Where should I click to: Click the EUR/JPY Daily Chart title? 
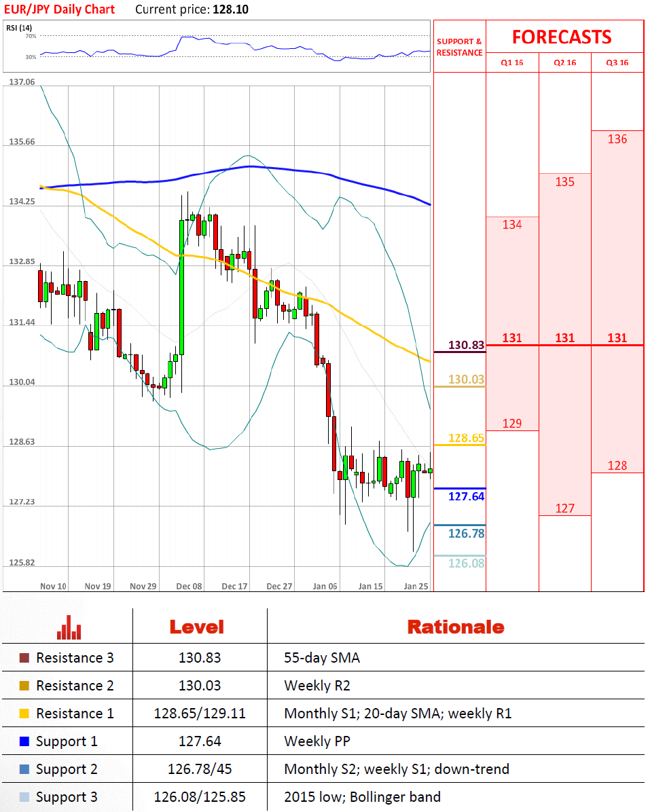60,10
